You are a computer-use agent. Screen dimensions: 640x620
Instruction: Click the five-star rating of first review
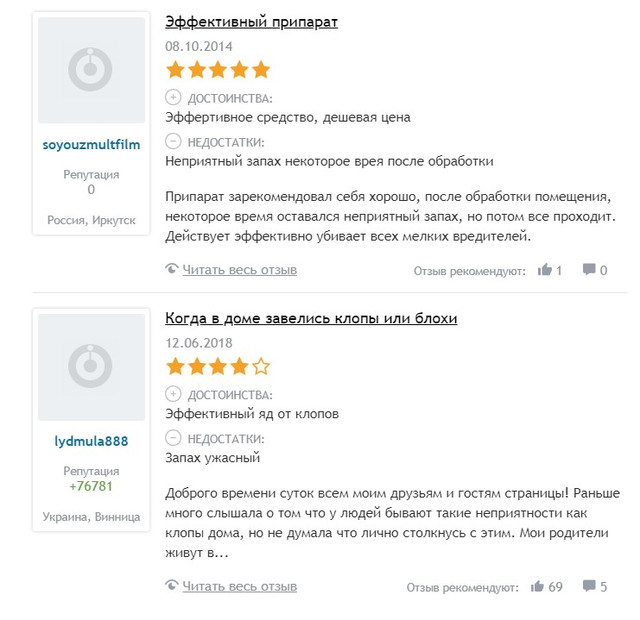pos(218,69)
